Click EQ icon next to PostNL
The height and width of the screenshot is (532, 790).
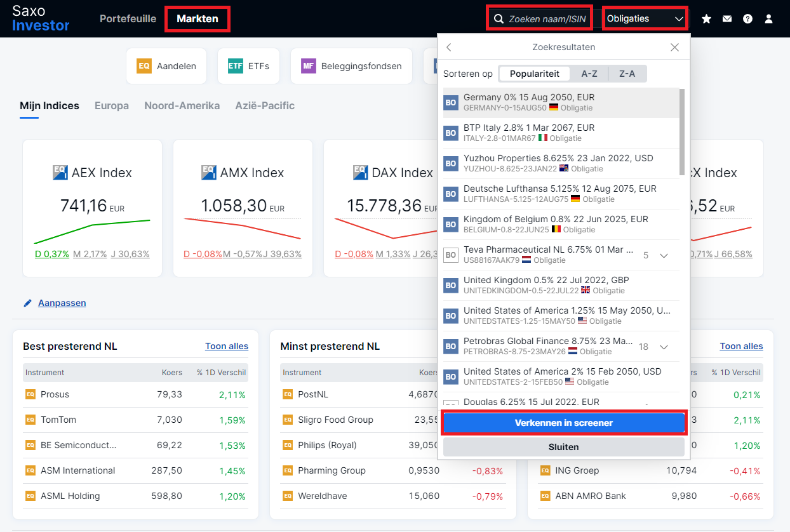pyautogui.click(x=288, y=394)
